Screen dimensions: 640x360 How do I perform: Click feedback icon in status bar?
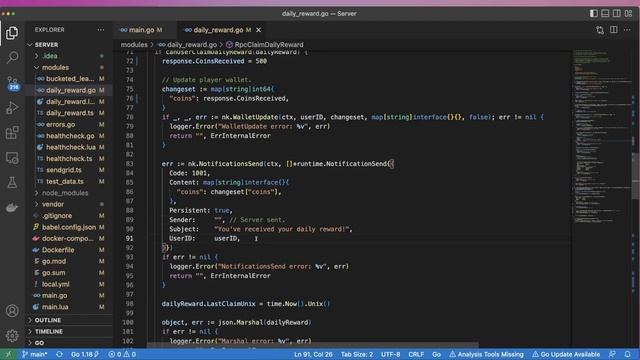coord(612,354)
